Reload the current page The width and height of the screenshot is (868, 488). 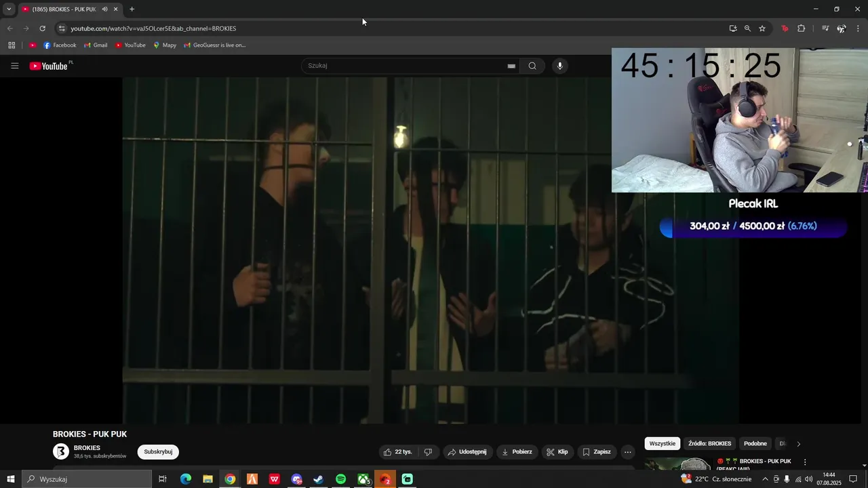[x=42, y=28]
